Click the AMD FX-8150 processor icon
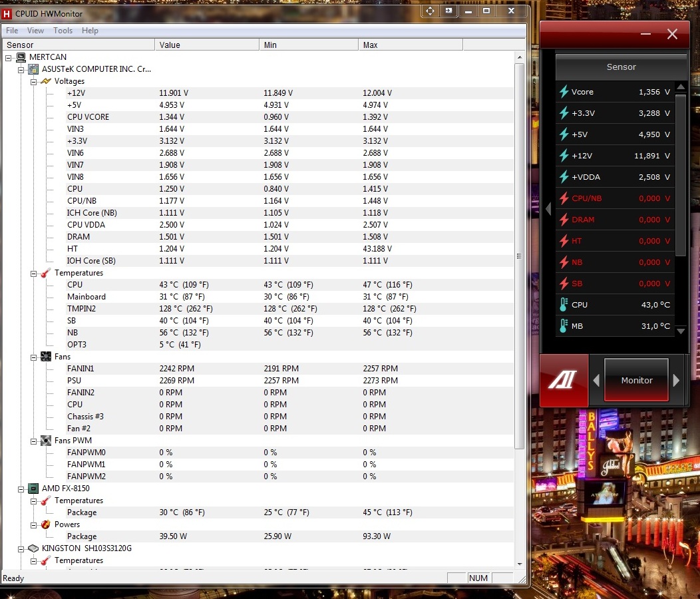 tap(33, 489)
